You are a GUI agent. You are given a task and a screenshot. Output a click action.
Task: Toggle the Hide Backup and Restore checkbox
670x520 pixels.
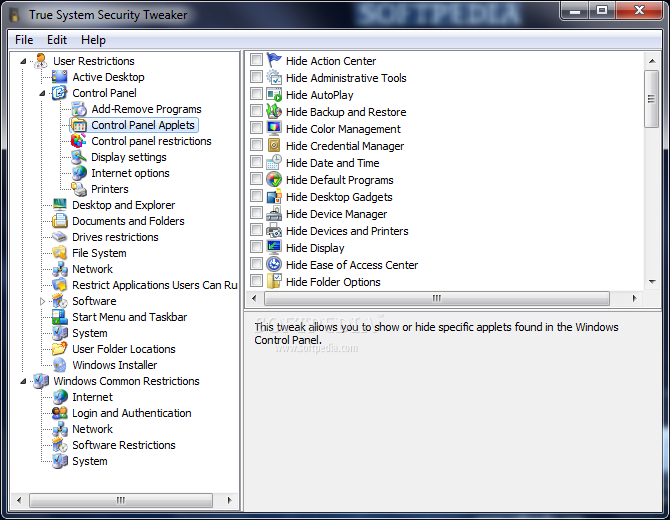[256, 111]
